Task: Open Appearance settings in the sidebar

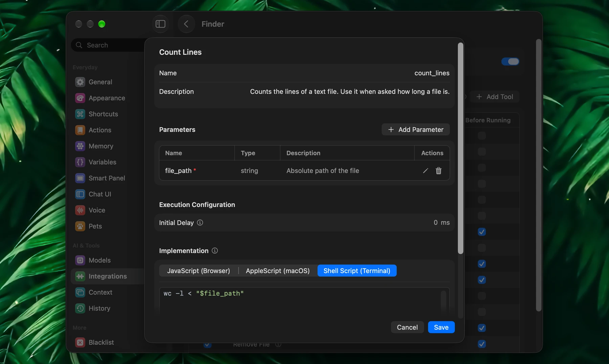Action: 108,98
